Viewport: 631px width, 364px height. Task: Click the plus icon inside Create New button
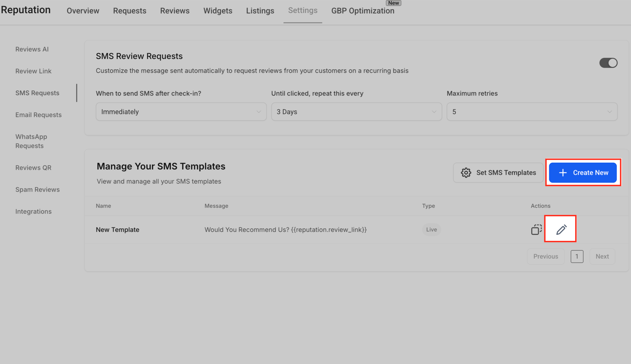(563, 172)
